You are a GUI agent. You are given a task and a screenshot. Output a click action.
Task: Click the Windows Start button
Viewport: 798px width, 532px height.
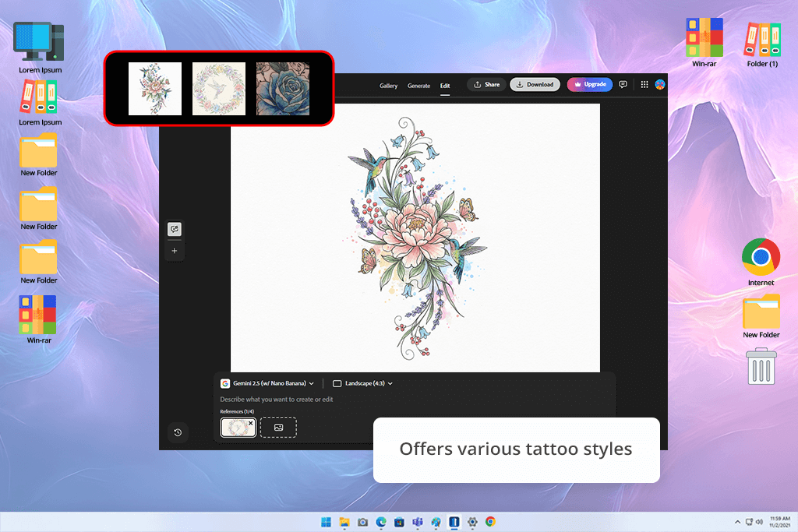pyautogui.click(x=327, y=522)
